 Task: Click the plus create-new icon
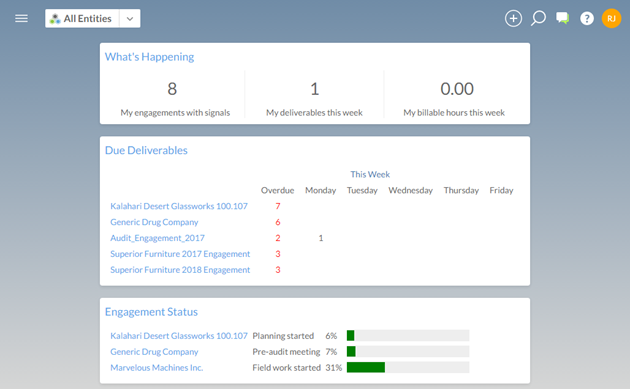(x=513, y=18)
